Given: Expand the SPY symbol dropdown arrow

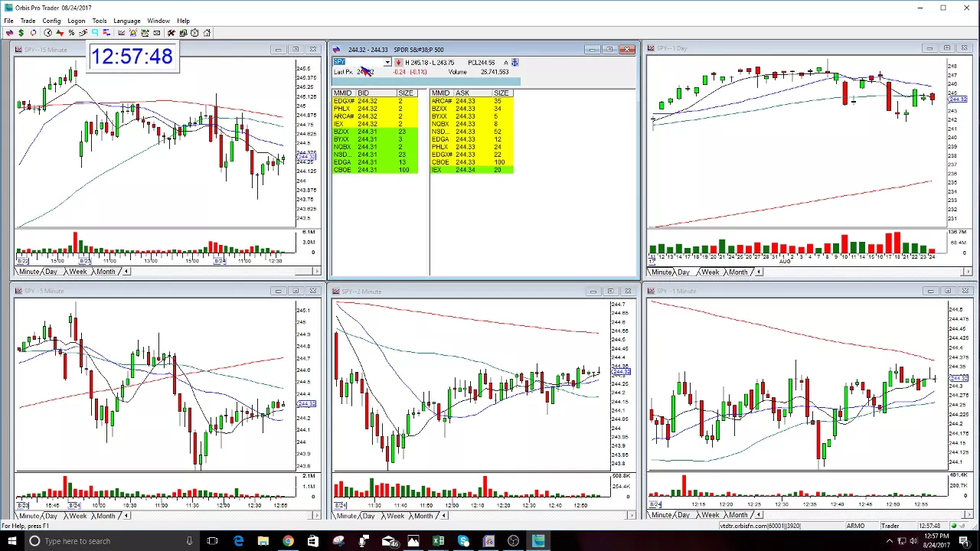Looking at the screenshot, I should (387, 63).
